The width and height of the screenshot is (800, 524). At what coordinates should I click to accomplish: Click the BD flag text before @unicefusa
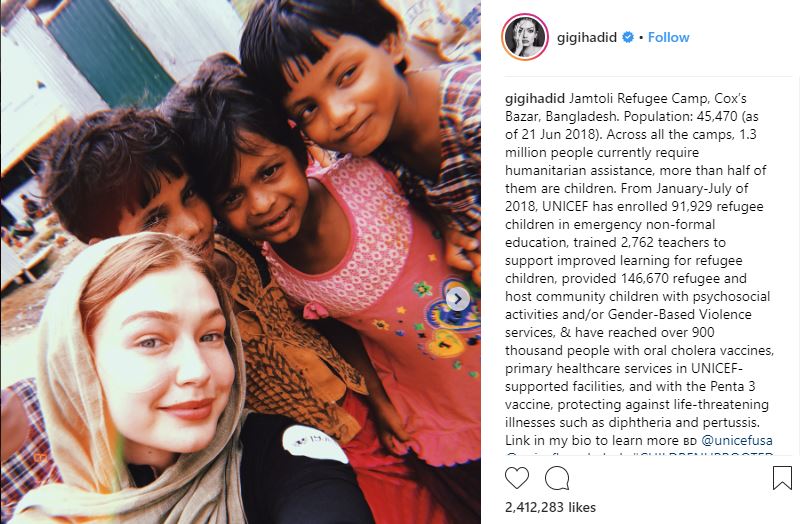point(689,441)
